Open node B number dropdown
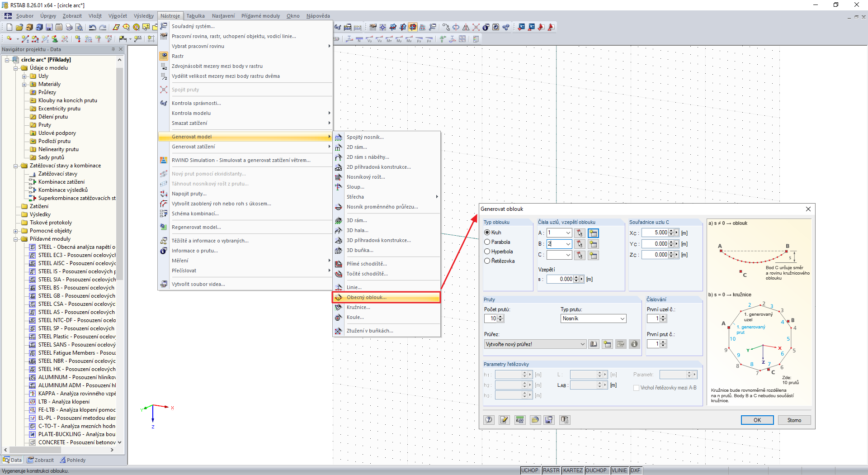The width and height of the screenshot is (868, 475). click(568, 244)
